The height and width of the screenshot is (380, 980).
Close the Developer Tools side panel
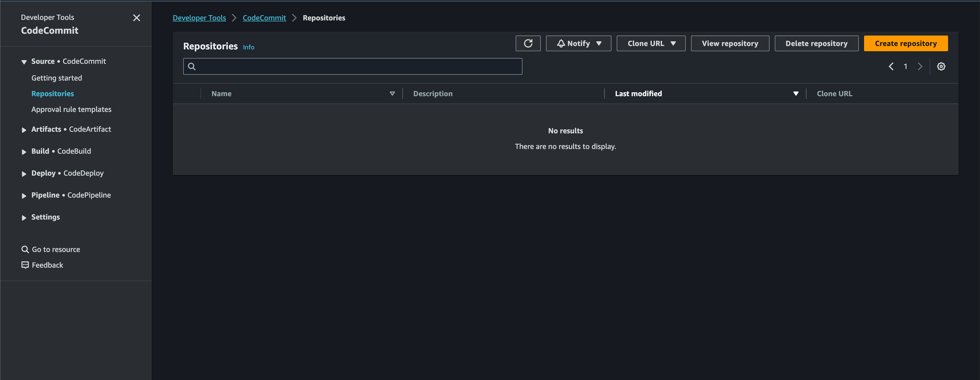pyautogui.click(x=137, y=18)
